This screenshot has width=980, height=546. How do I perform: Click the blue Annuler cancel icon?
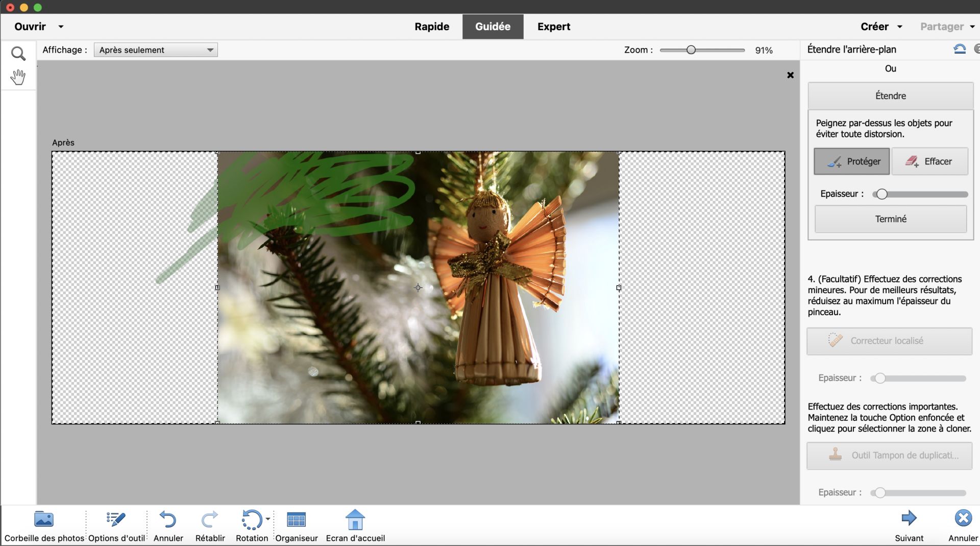(x=963, y=518)
